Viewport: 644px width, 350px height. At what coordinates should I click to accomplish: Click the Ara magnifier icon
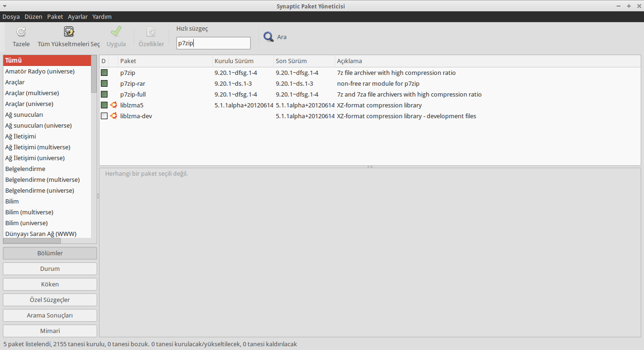pos(269,37)
